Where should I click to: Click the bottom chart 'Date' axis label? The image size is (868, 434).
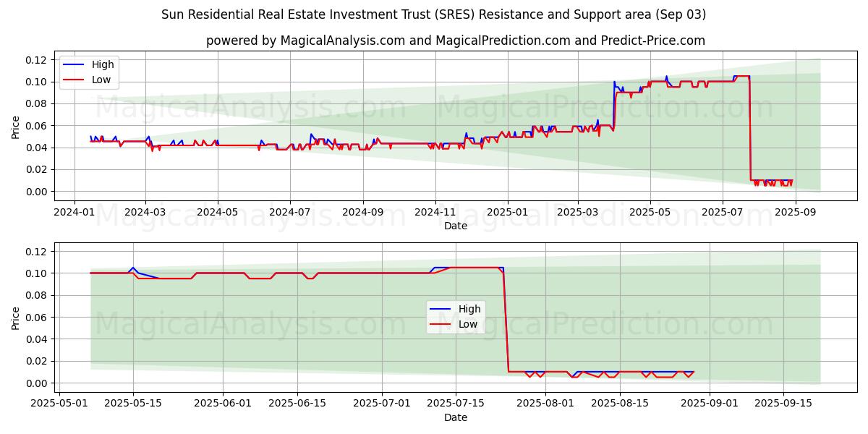456,417
